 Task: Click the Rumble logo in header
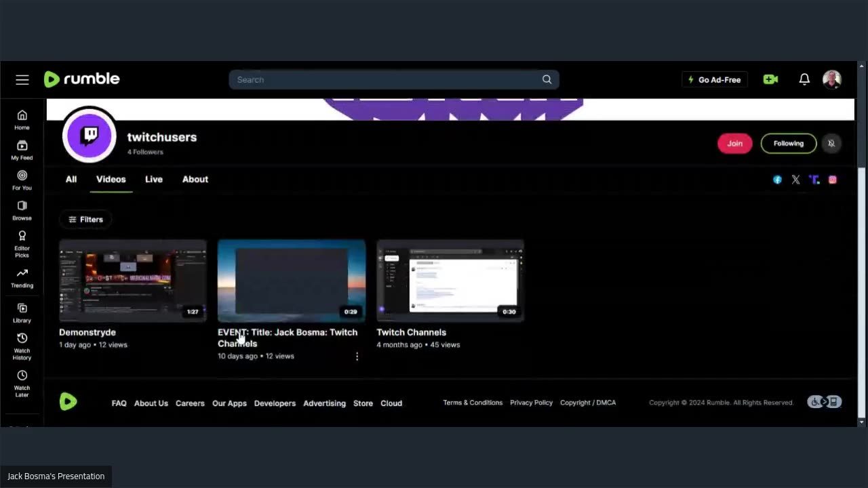[82, 79]
